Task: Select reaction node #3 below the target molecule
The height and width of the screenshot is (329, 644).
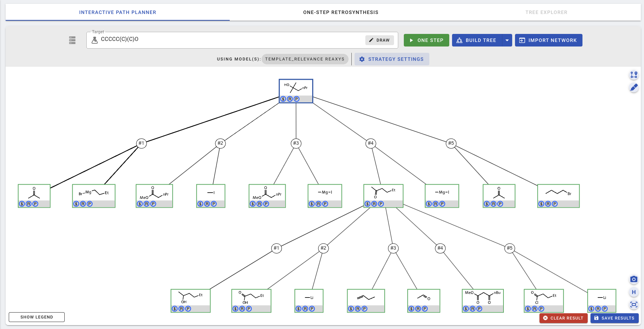Action: click(296, 143)
